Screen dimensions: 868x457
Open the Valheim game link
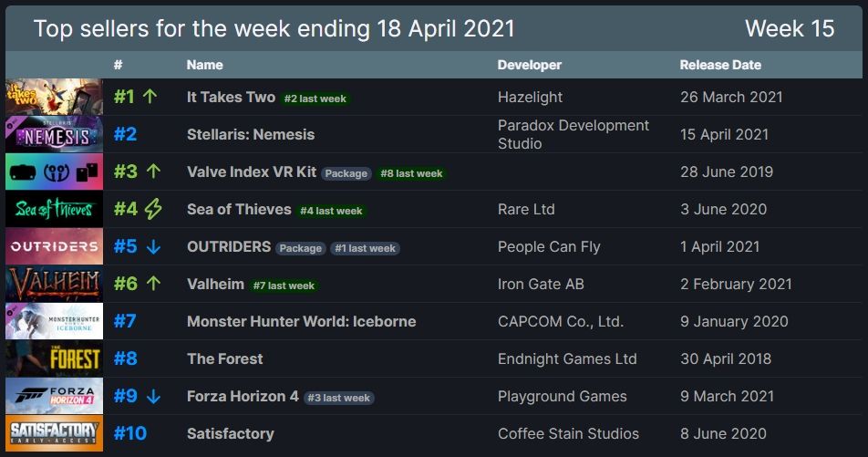click(x=215, y=284)
